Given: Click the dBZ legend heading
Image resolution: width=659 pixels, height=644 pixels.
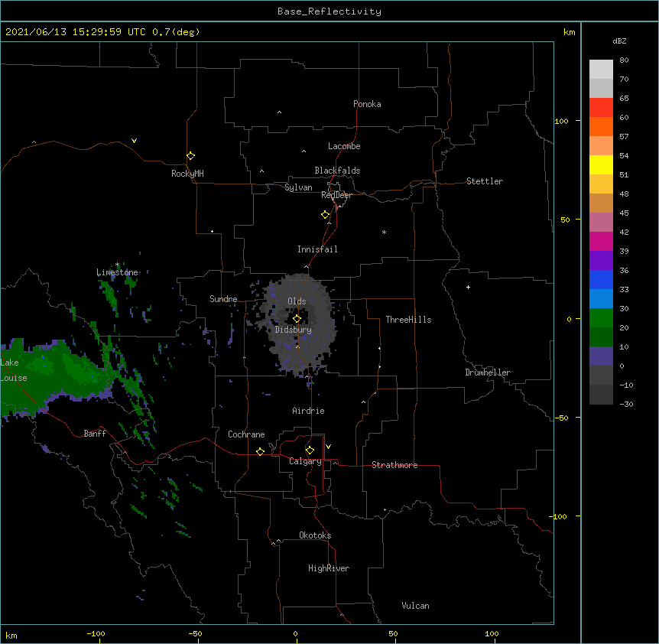Looking at the screenshot, I should coord(619,41).
